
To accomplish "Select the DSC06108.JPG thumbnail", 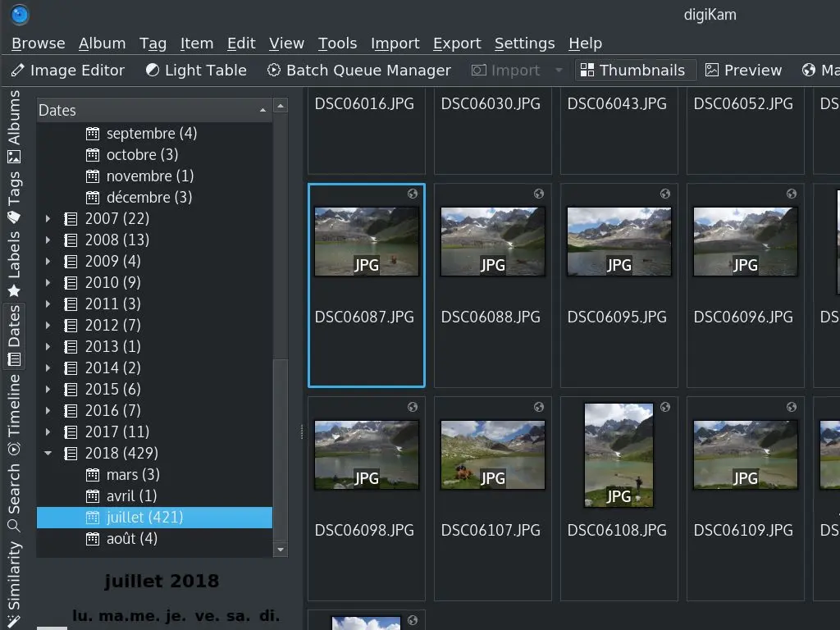I will point(619,455).
